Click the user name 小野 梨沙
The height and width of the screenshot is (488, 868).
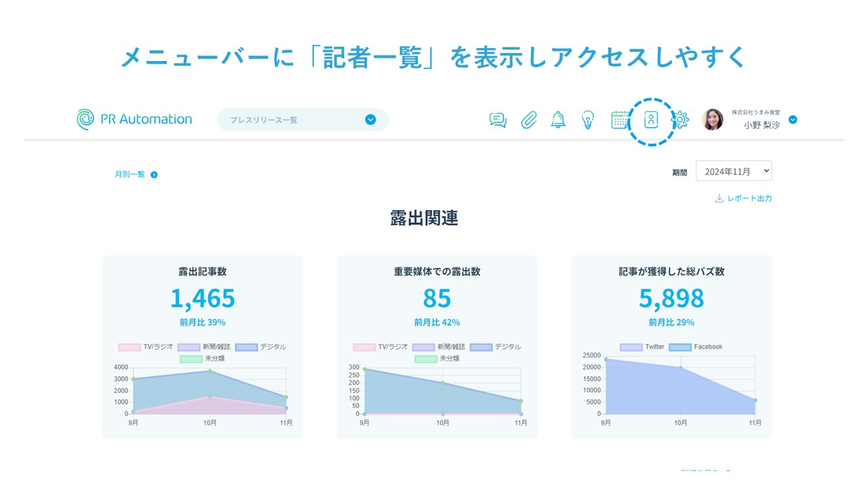[x=761, y=125]
